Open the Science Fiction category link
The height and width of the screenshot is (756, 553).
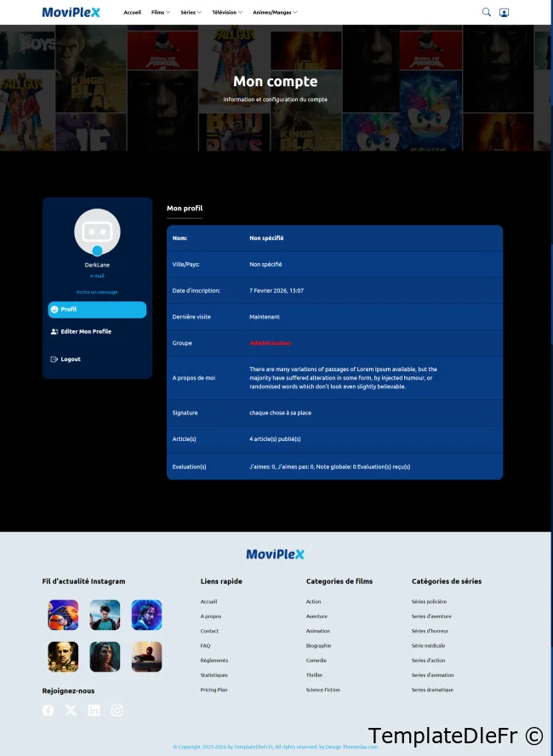click(x=322, y=690)
